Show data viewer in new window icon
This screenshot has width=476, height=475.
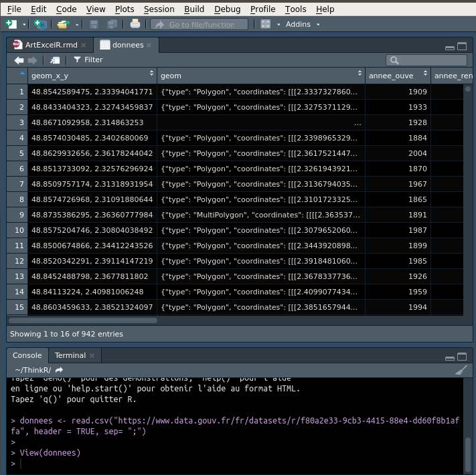click(x=55, y=60)
